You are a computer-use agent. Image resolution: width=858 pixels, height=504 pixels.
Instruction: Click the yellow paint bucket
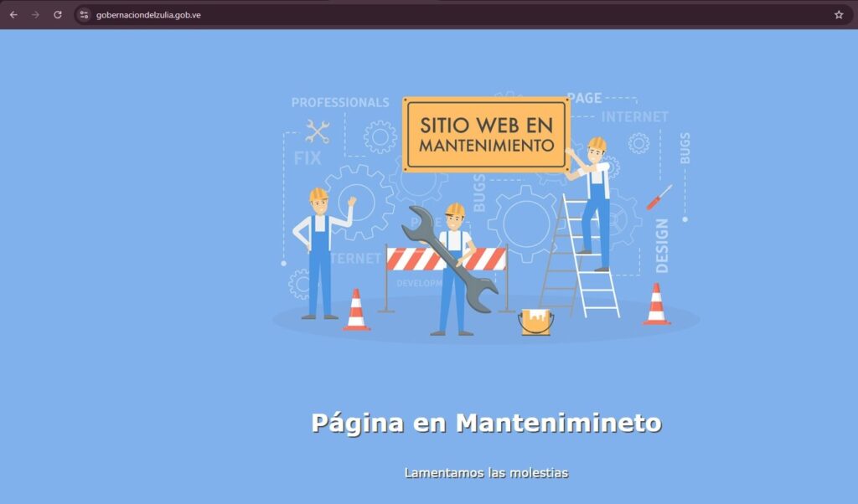[x=535, y=321]
